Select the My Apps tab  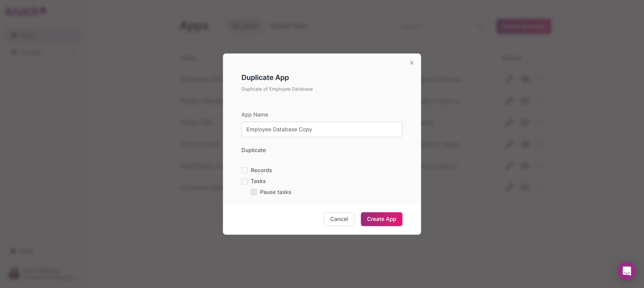pos(245,26)
